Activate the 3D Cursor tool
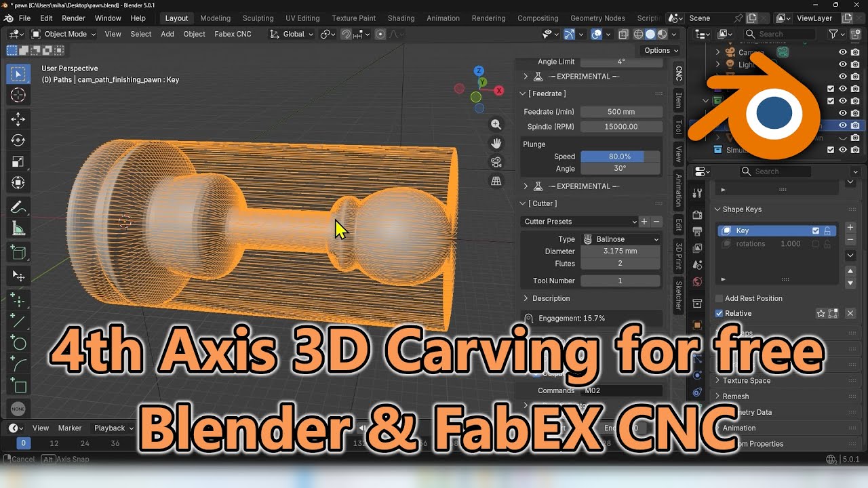 [18, 95]
